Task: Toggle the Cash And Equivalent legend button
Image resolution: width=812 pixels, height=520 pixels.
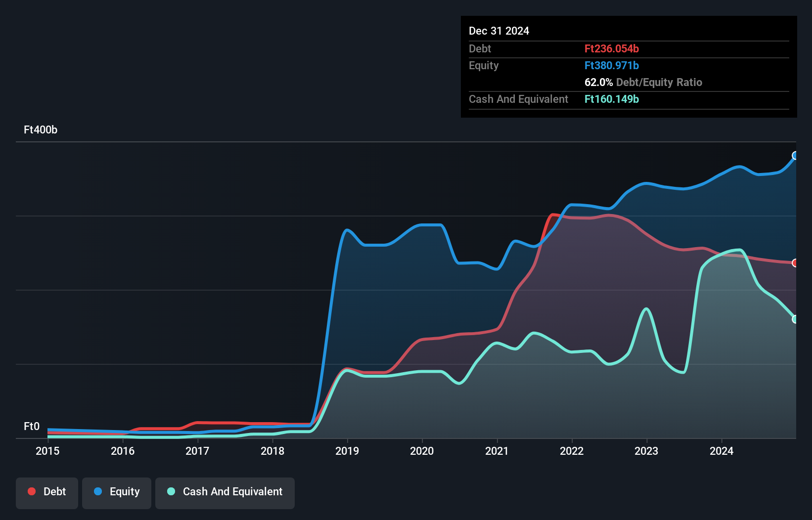Action: point(225,493)
